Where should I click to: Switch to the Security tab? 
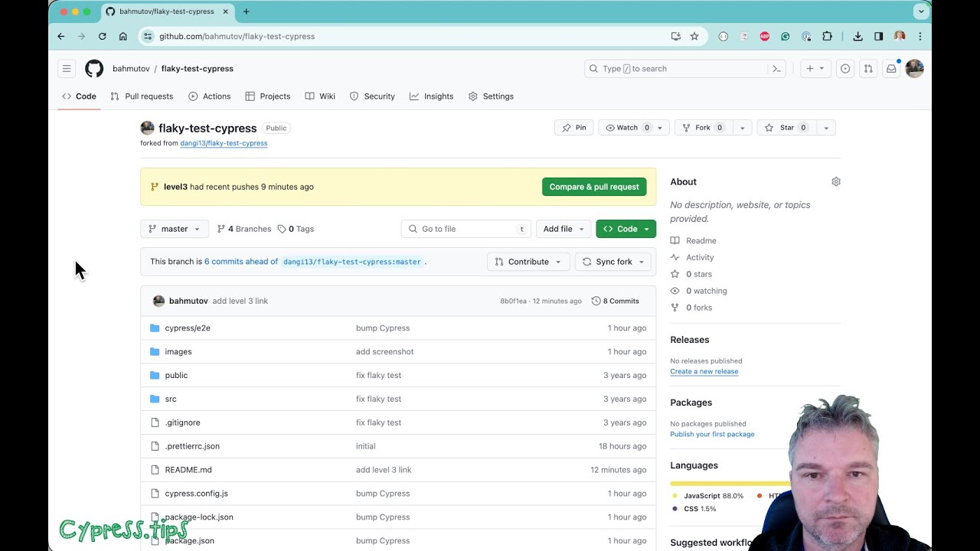coord(372,96)
